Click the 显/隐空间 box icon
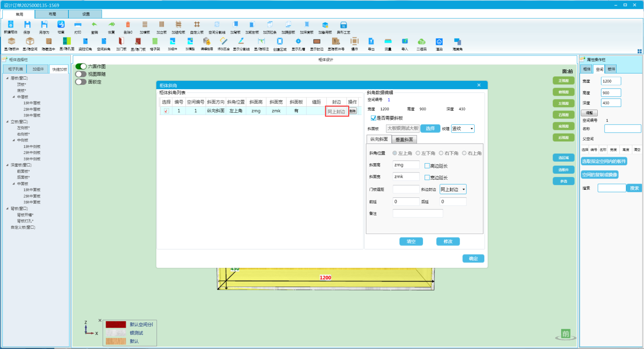 click(30, 41)
